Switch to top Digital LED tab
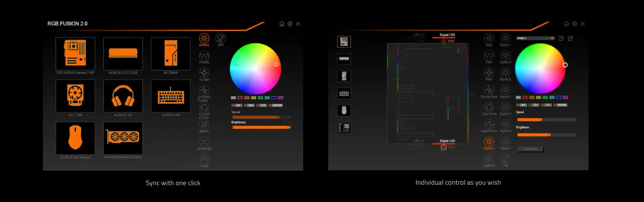The image size is (644, 202). point(447,35)
